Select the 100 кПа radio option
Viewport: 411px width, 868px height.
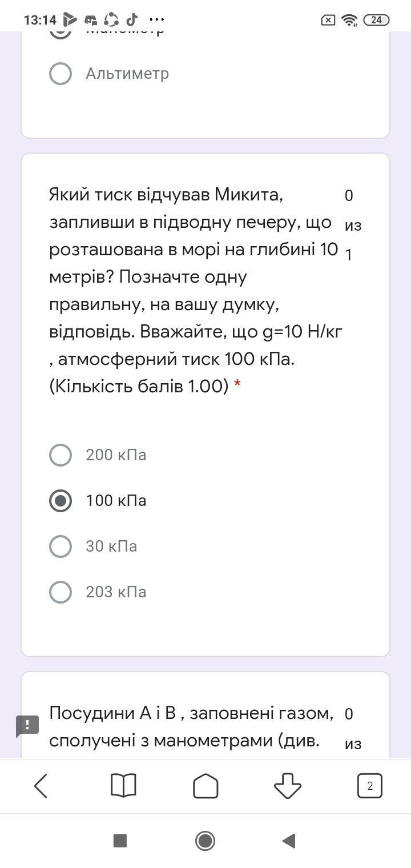coord(61,501)
